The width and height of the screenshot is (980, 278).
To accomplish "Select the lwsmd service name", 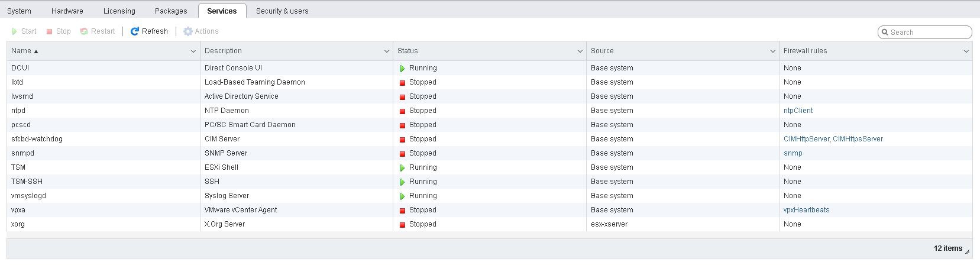I will [x=22, y=96].
